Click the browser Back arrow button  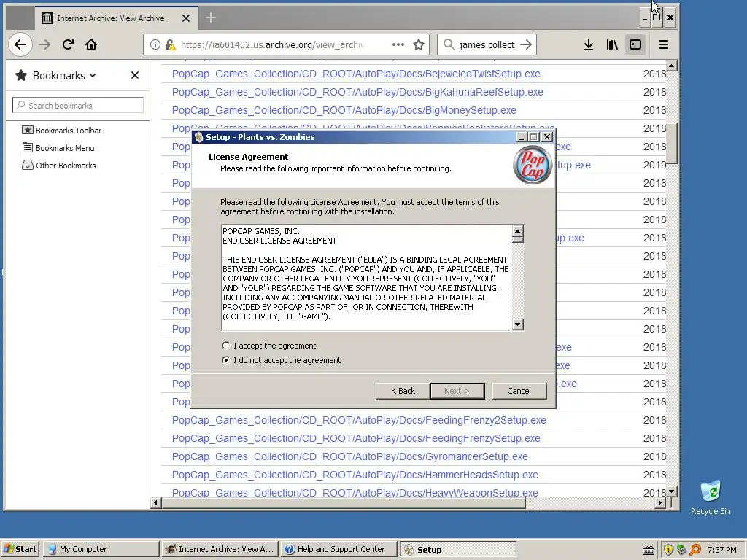20,44
